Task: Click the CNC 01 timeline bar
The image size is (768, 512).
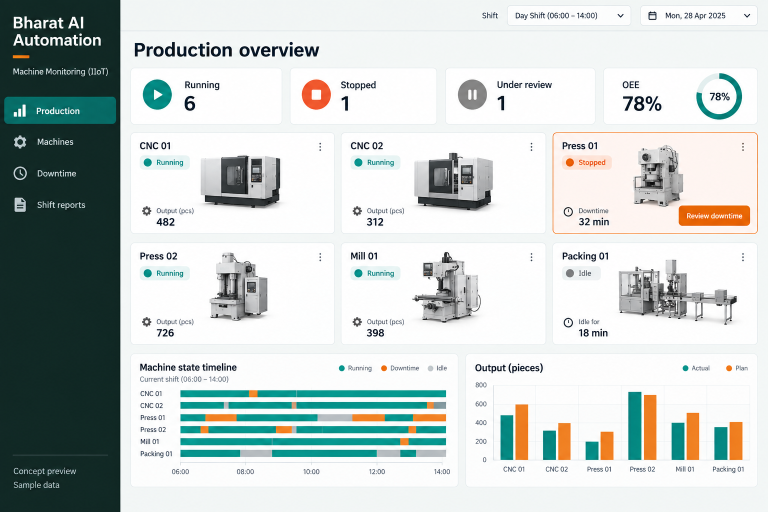Action: coord(313,393)
